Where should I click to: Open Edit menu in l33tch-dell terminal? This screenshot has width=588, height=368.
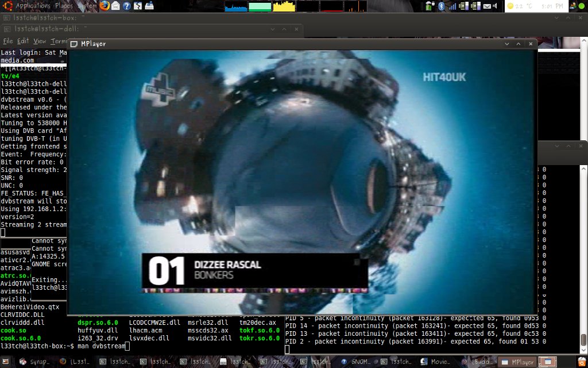pos(23,41)
